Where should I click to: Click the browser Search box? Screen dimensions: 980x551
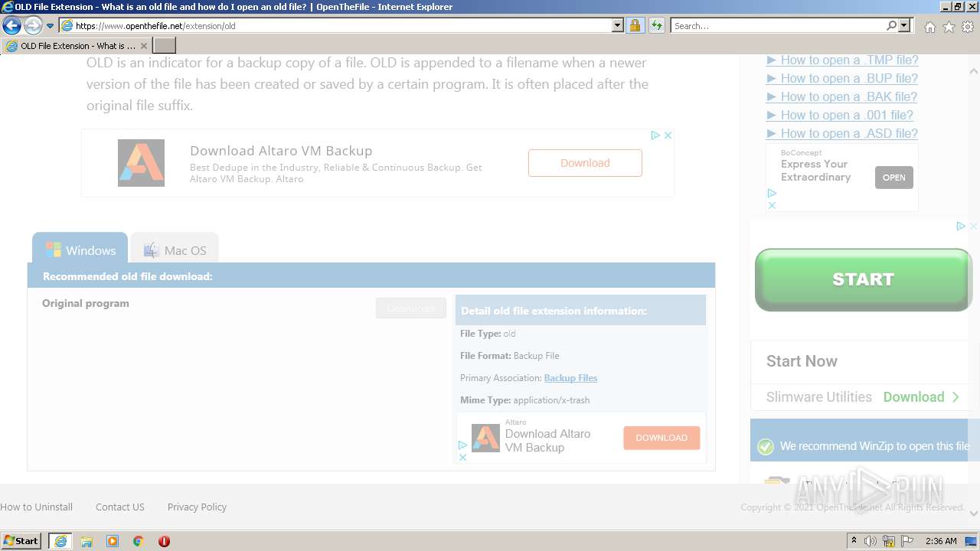pyautogui.click(x=778, y=25)
